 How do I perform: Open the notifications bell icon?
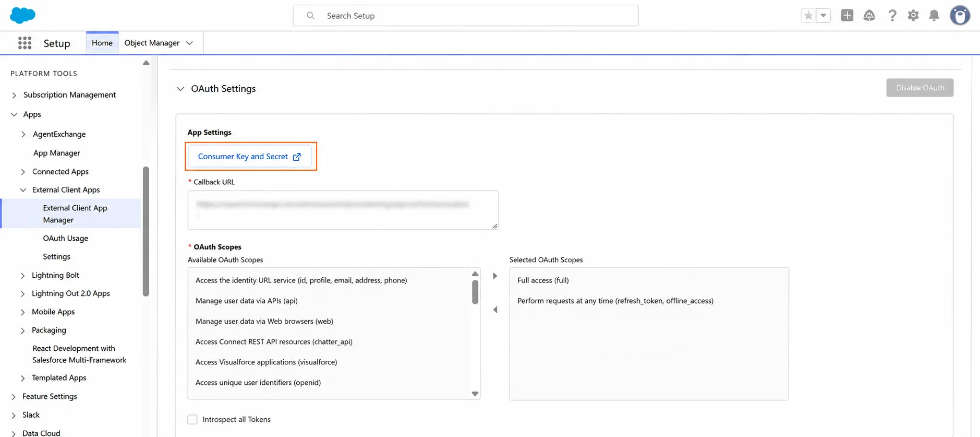[x=934, y=16]
